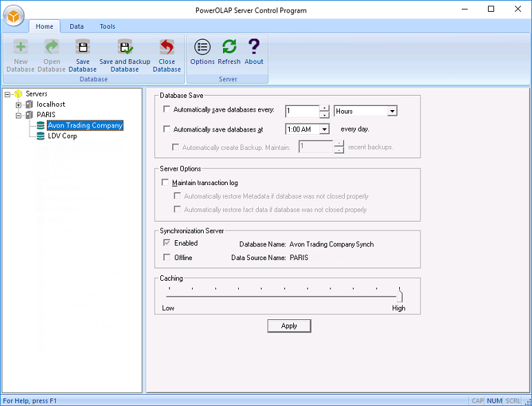This screenshot has height=406, width=532.
Task: Click the Close Database icon
Action: pos(167,47)
